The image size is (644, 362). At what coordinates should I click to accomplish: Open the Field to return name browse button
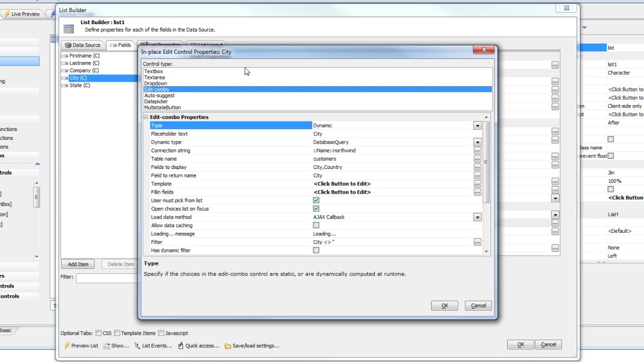[x=477, y=175]
